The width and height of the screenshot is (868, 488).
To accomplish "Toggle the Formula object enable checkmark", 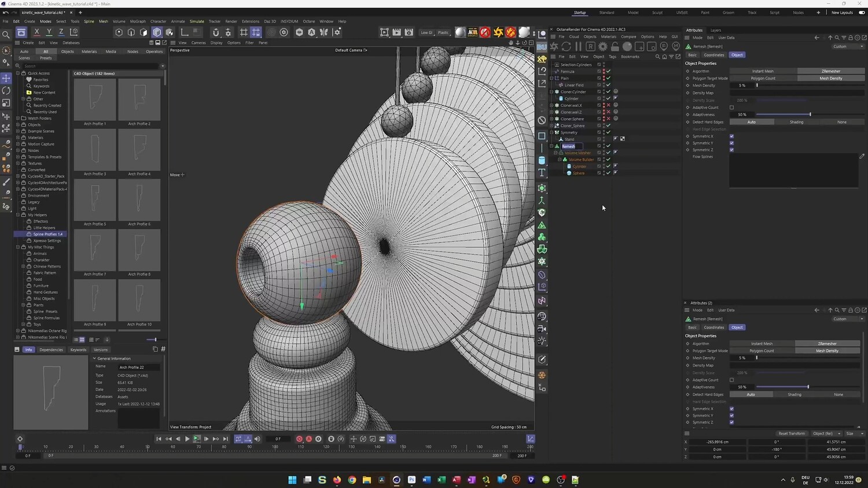I will pos(608,71).
